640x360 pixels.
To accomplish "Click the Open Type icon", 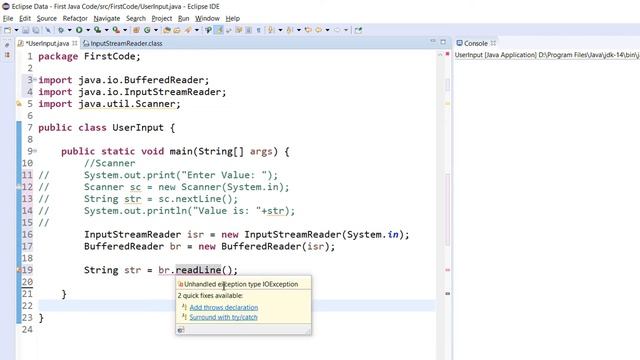I will pos(167,30).
